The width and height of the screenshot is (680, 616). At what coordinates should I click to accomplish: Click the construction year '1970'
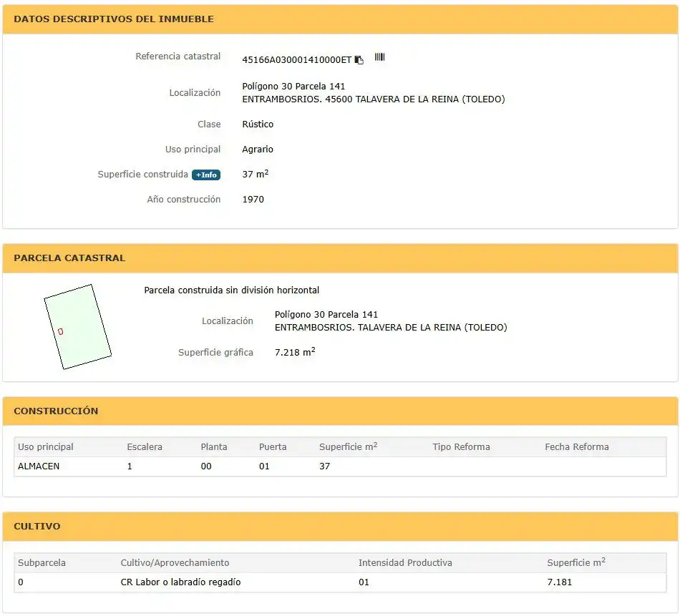(253, 200)
